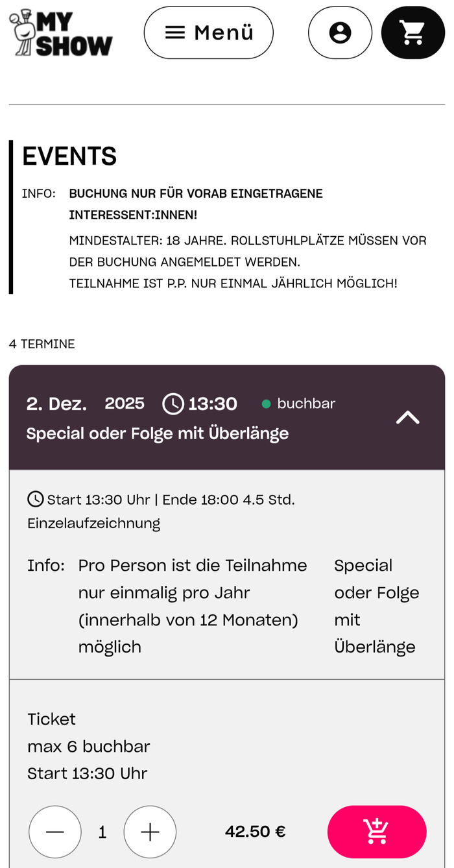
Task: Open the user account profile icon
Action: [x=340, y=32]
